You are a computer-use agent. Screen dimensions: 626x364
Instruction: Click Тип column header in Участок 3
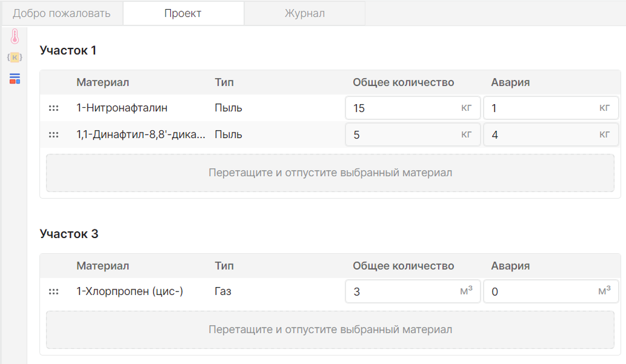(x=224, y=266)
